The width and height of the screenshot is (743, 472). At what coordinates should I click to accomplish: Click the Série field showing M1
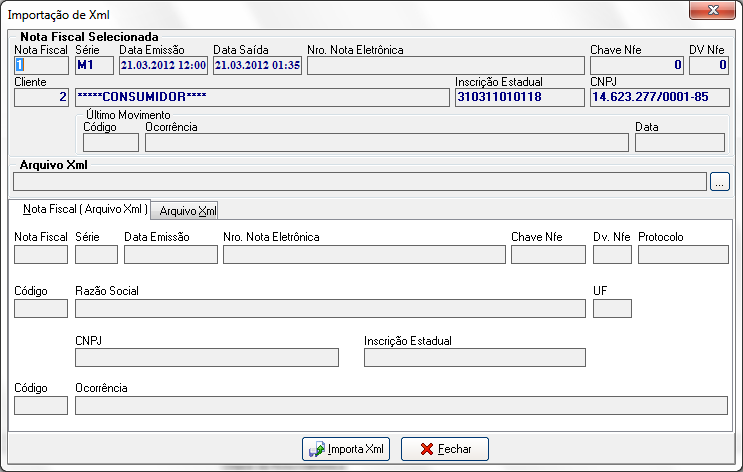click(x=94, y=65)
